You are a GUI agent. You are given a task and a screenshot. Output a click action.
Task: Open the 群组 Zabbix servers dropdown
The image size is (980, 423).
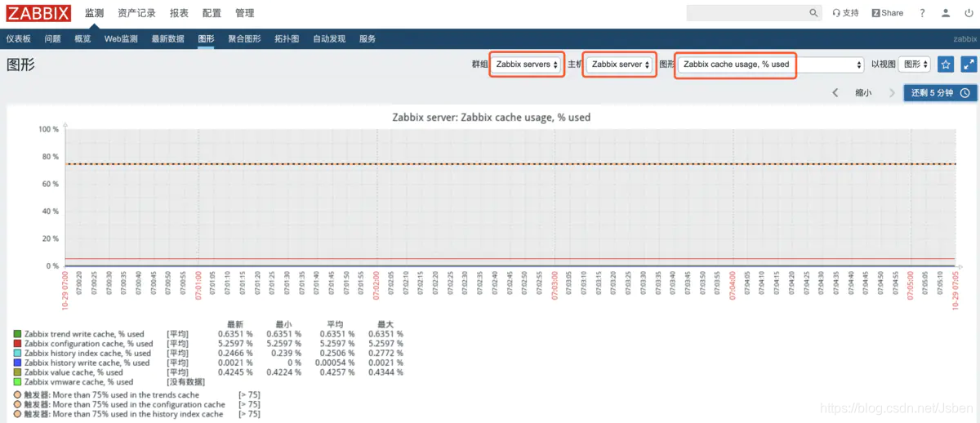(x=527, y=65)
